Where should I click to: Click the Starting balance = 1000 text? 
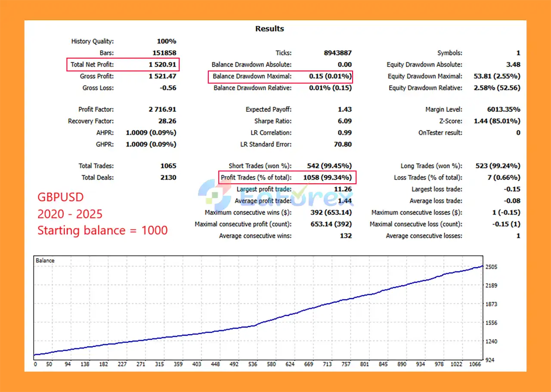coord(102,231)
